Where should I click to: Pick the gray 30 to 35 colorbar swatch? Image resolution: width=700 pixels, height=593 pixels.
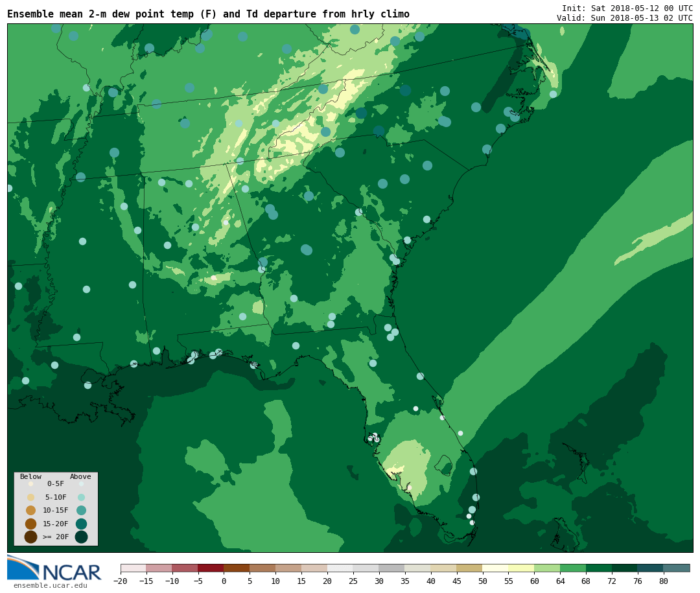click(x=392, y=568)
